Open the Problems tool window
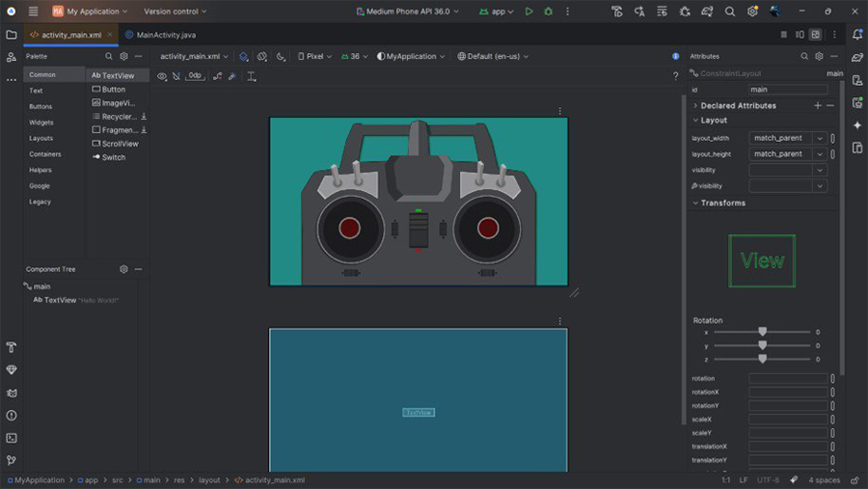Image resolution: width=868 pixels, height=489 pixels. [x=12, y=416]
